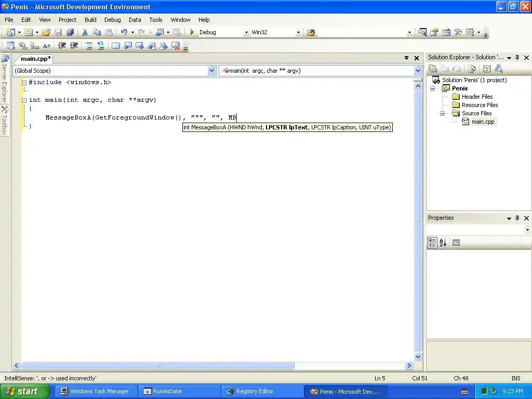The width and height of the screenshot is (532, 399).
Task: Click the Undo arrow icon
Action: click(124, 32)
